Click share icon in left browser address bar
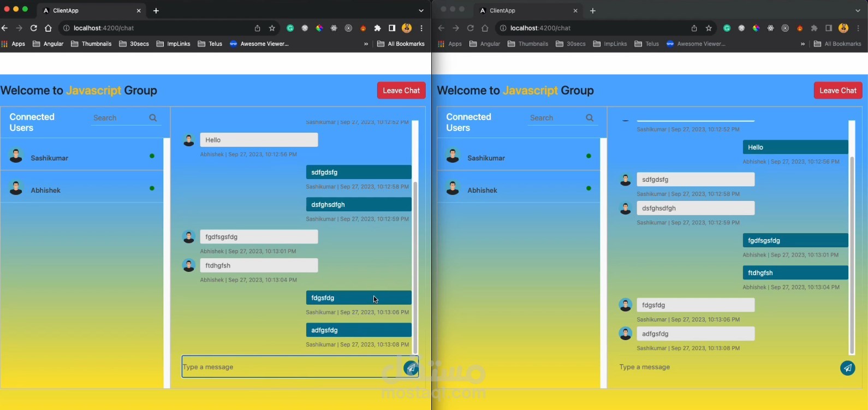Viewport: 868px width, 410px height. (x=257, y=28)
